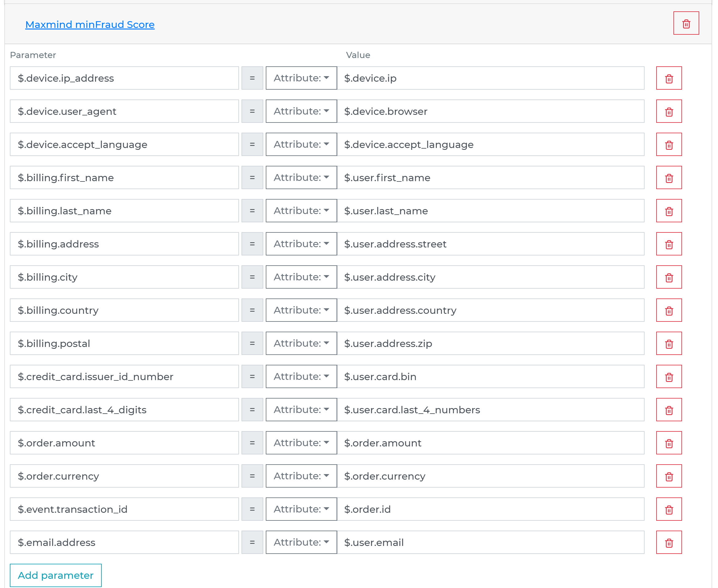Expand Attribute dropdown for $.email.address
Viewport: 718px width, 588px height.
[301, 543]
